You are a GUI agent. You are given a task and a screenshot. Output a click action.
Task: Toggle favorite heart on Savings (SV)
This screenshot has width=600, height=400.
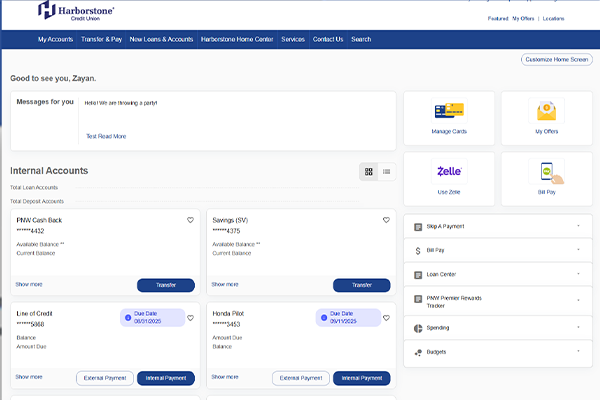point(386,220)
